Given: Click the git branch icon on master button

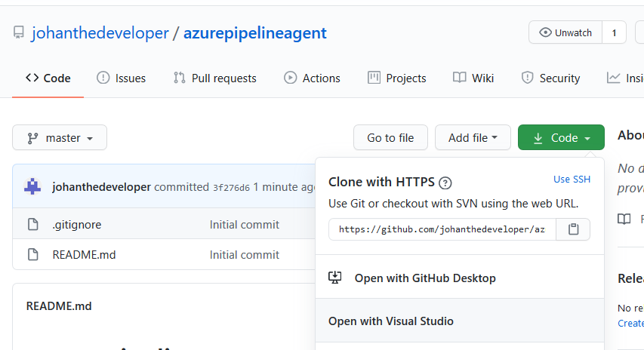Looking at the screenshot, I should pos(33,138).
